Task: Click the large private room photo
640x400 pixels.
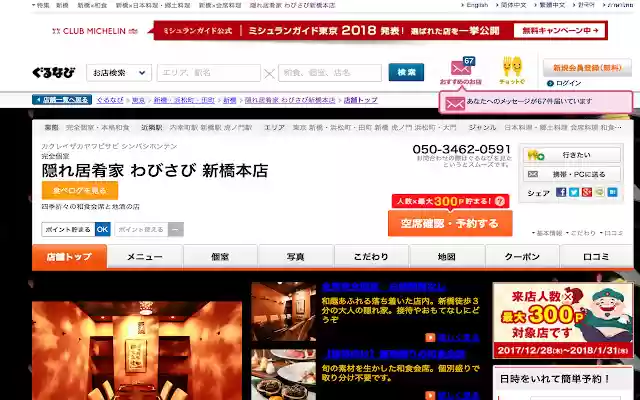Action: tap(137, 351)
